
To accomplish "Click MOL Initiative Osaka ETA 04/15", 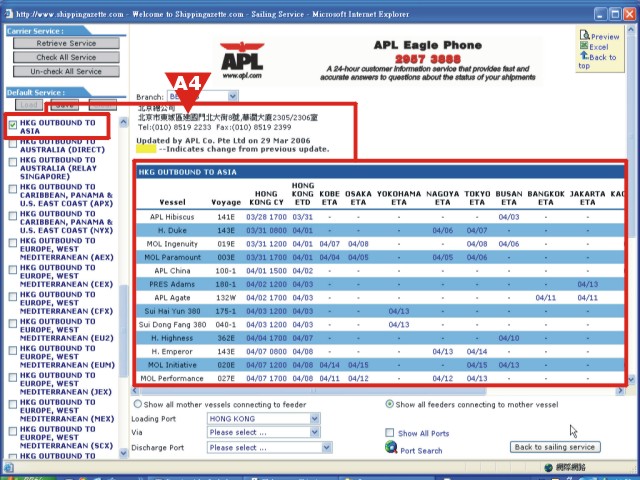I will pyautogui.click(x=358, y=365).
